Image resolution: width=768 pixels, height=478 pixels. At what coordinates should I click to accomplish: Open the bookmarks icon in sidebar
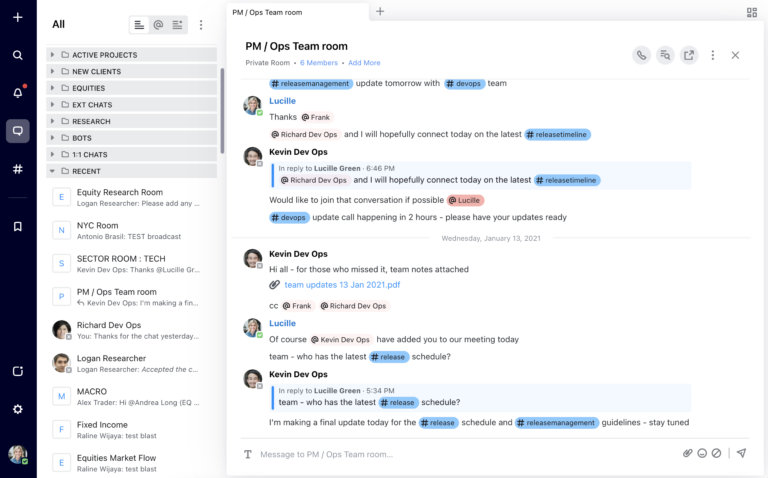pos(17,227)
